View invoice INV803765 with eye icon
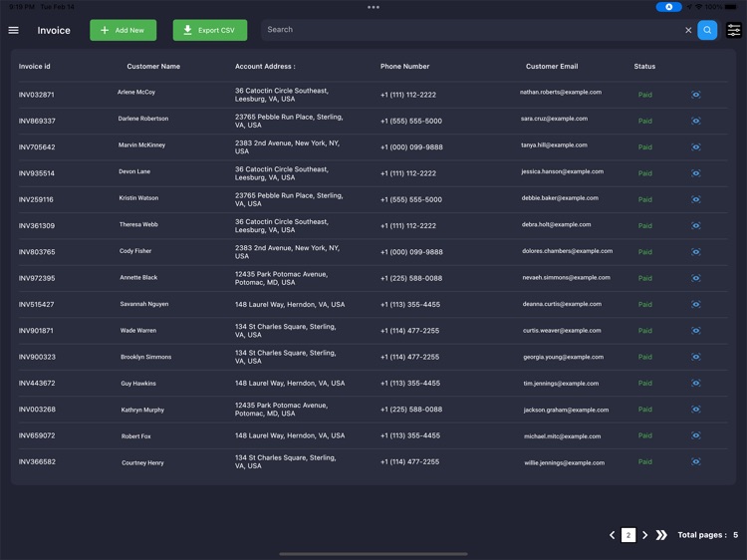 (x=695, y=252)
